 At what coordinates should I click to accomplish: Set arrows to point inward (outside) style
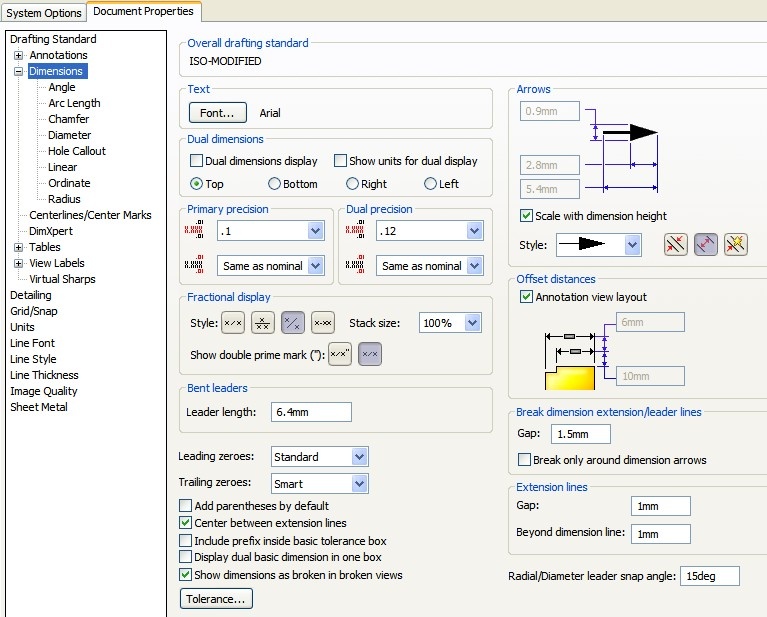(676, 244)
